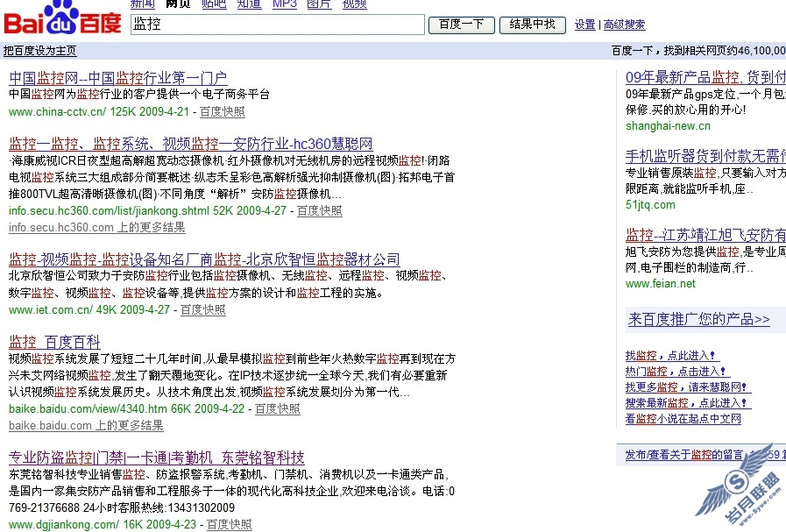Open the 手机监听器 sidebar ad link
786x532 pixels.
pos(705,156)
